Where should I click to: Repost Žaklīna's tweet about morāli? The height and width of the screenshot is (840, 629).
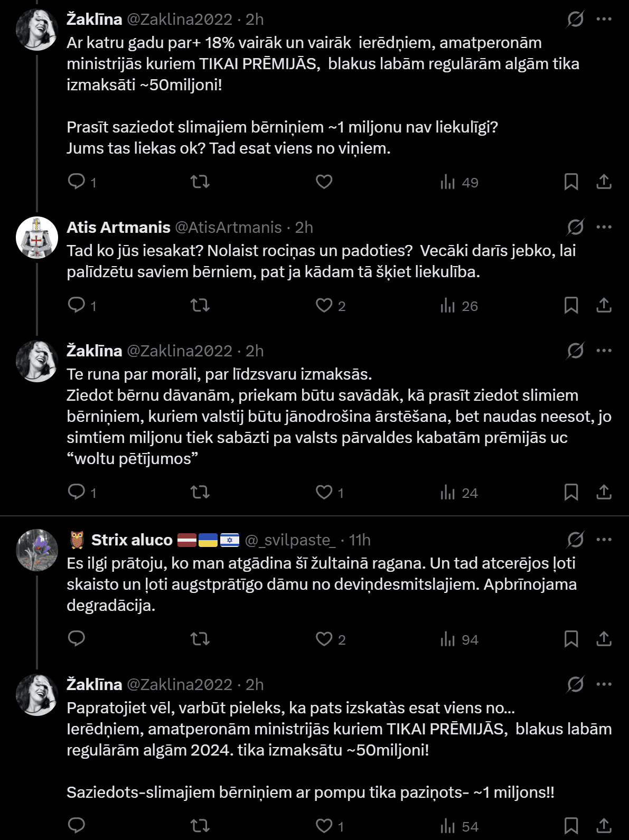point(200,493)
